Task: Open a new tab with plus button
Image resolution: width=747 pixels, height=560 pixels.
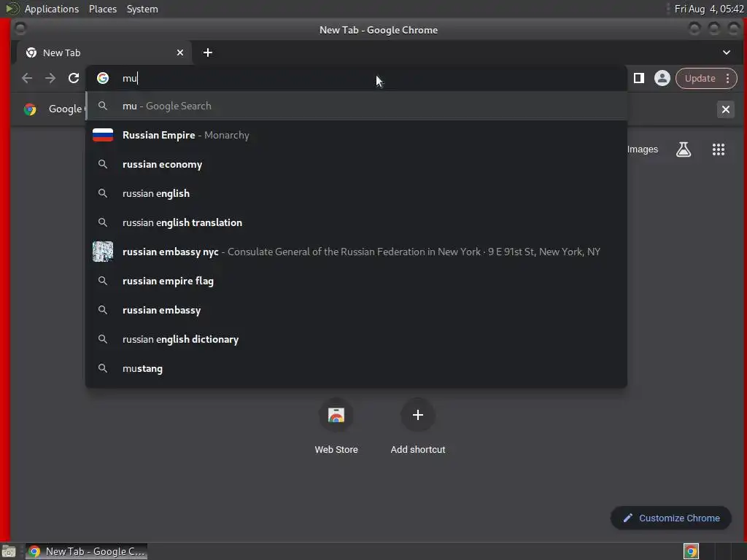Action: click(x=208, y=52)
